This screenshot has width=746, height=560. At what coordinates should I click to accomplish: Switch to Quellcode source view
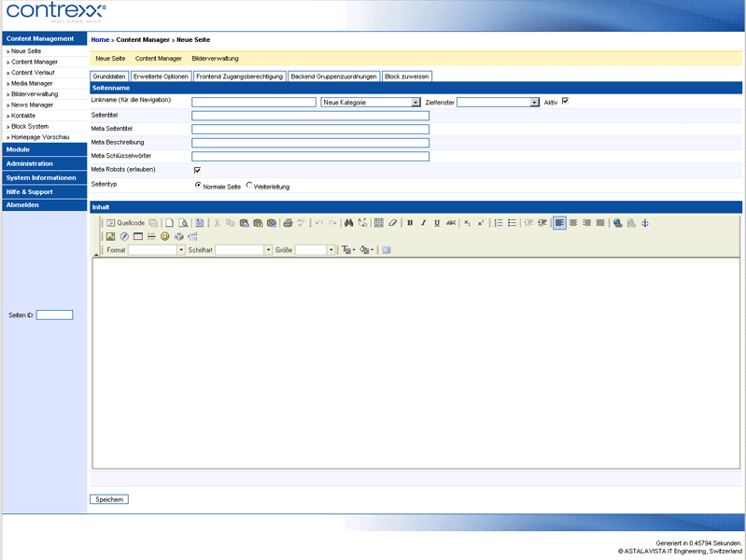pos(125,223)
